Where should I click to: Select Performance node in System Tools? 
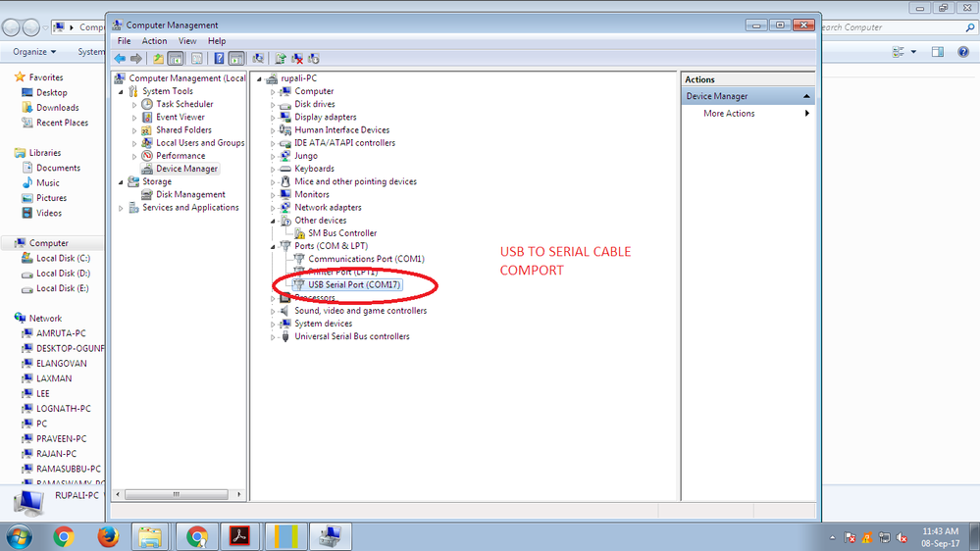(180, 156)
